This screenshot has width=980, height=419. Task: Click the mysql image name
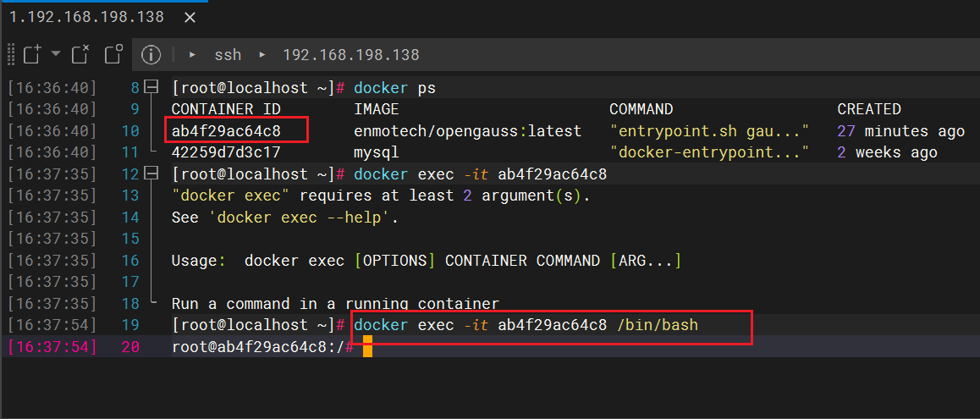(377, 154)
